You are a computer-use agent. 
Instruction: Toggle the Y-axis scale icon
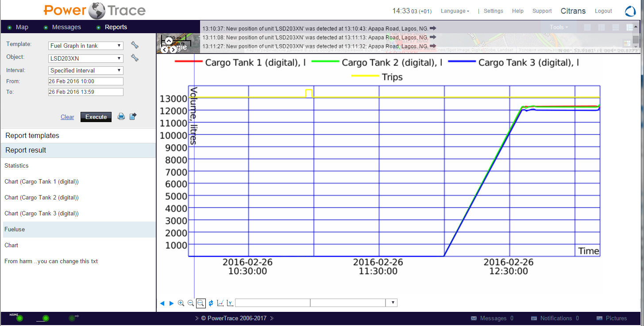pyautogui.click(x=230, y=303)
